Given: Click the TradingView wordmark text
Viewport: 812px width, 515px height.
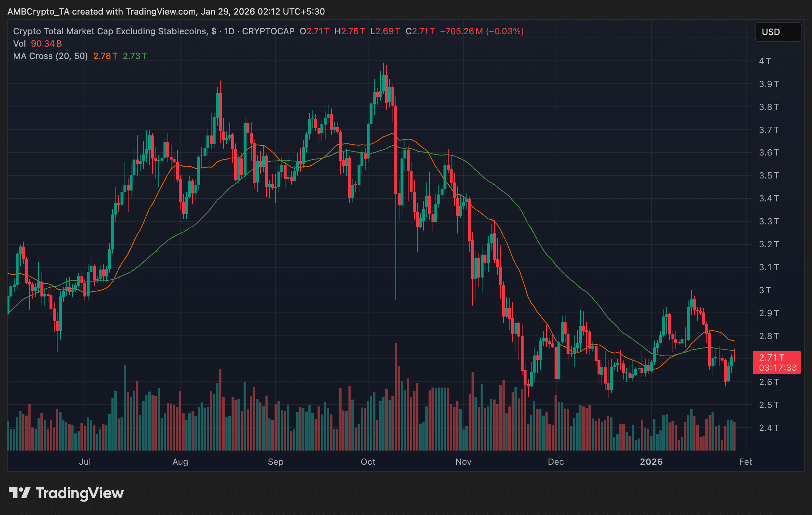Looking at the screenshot, I should (x=79, y=493).
